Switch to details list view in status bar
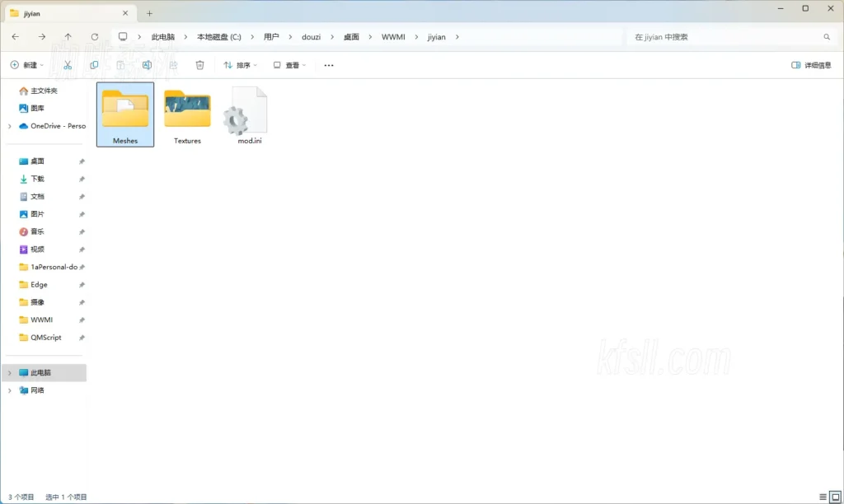The width and height of the screenshot is (844, 504). [x=822, y=497]
